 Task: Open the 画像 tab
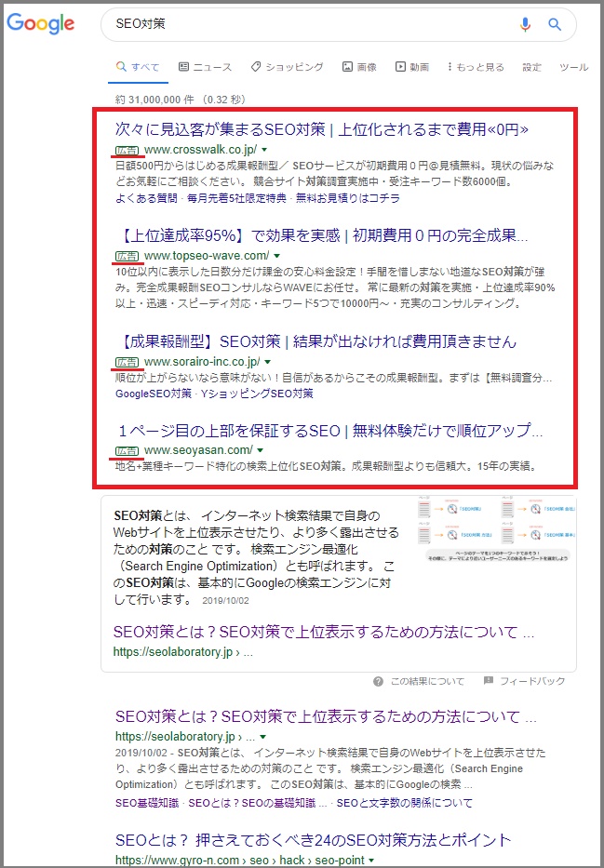coord(359,67)
